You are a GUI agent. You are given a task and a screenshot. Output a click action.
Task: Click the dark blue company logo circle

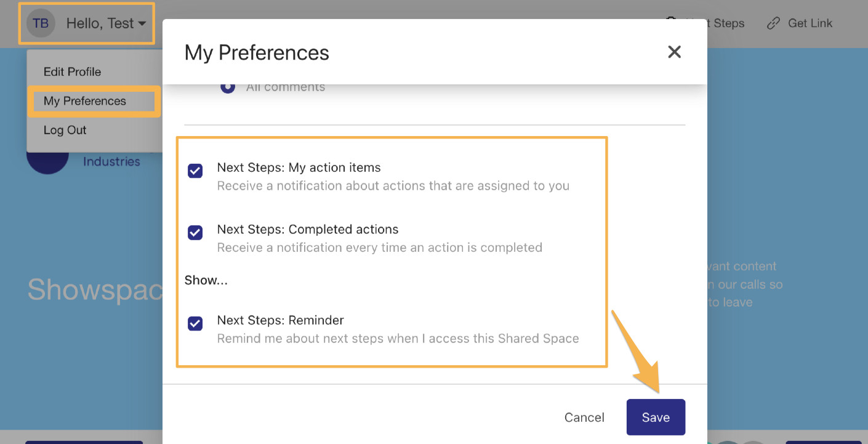click(x=47, y=163)
